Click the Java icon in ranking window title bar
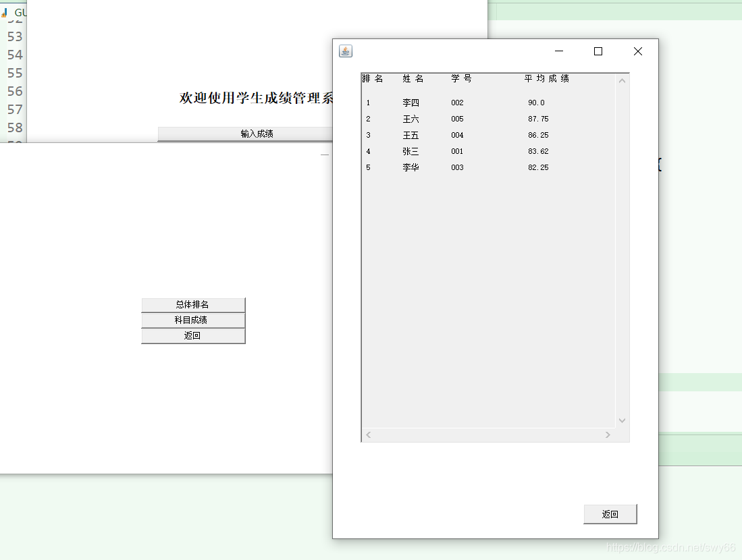This screenshot has height=560, width=742. 346,51
